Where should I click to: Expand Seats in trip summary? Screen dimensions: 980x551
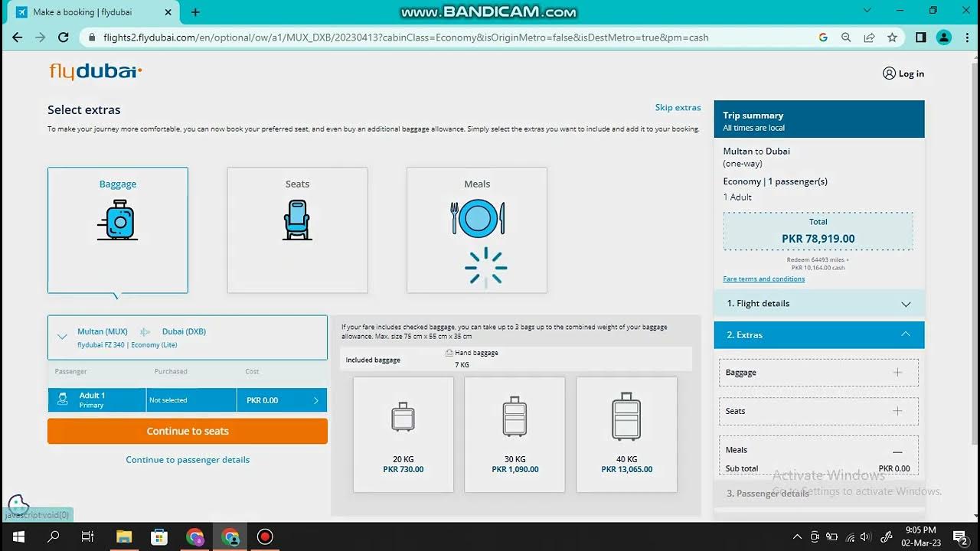pyautogui.click(x=897, y=411)
